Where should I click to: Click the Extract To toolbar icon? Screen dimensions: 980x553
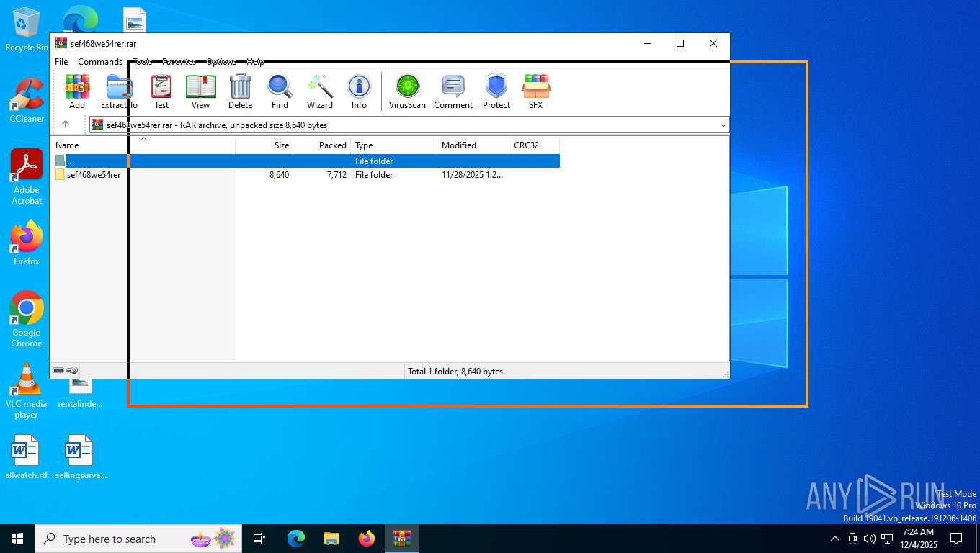click(x=119, y=92)
